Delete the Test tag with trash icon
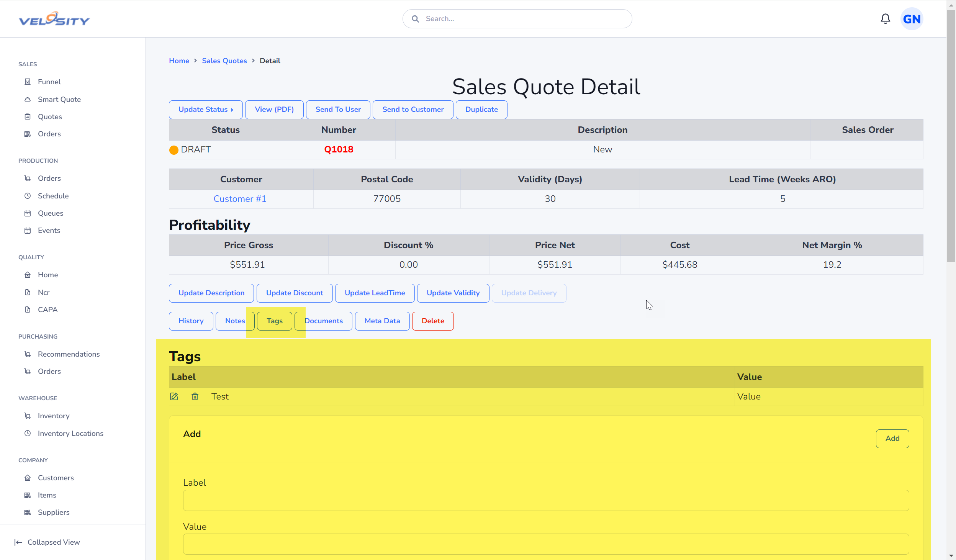Screen dimensions: 956x560 click(195, 396)
